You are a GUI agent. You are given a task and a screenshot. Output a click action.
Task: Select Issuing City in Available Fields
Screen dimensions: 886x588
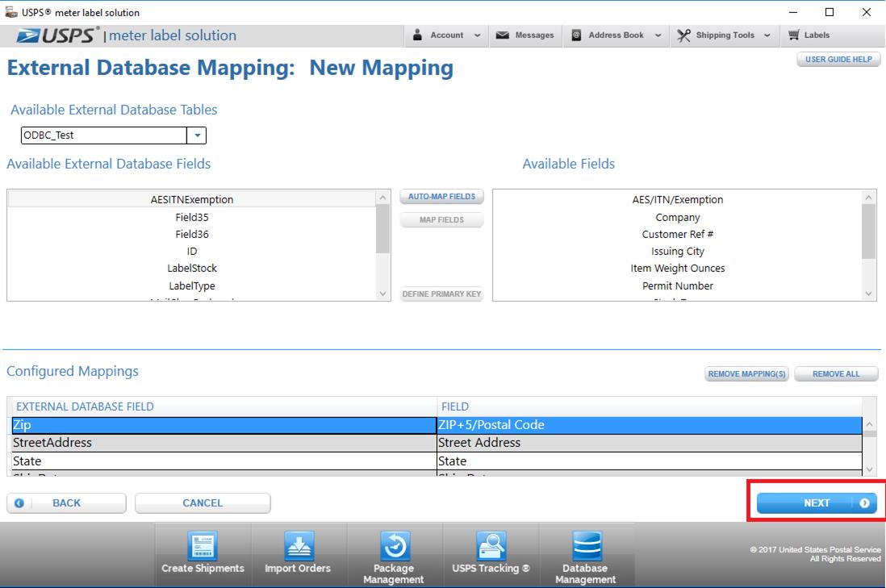coord(678,251)
